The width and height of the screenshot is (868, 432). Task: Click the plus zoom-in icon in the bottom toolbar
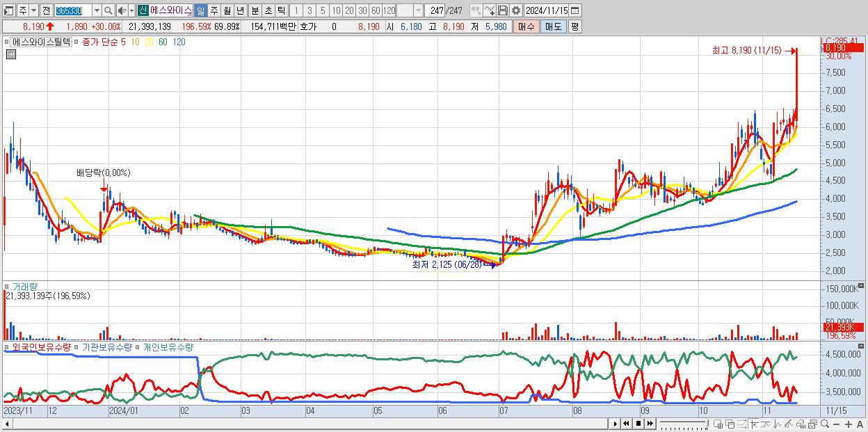[849, 424]
